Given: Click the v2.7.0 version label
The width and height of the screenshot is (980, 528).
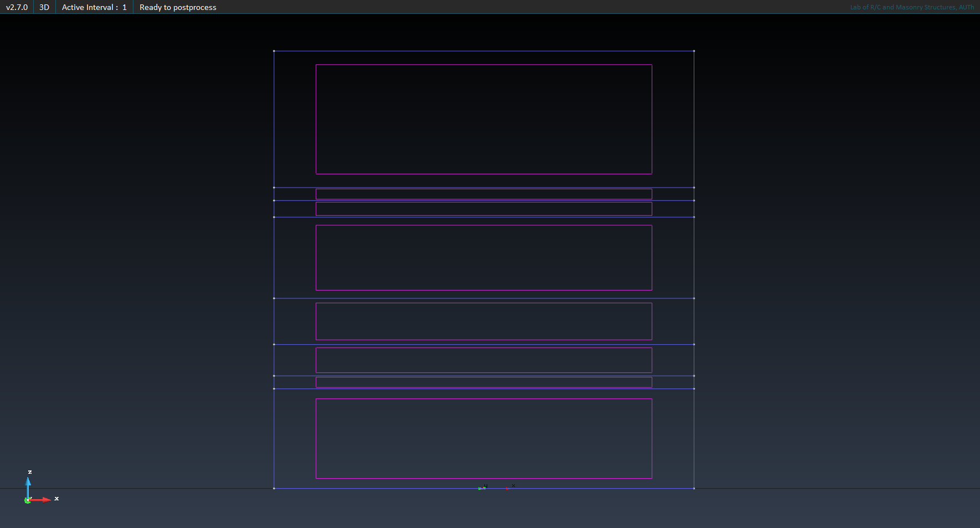Looking at the screenshot, I should tap(17, 7).
